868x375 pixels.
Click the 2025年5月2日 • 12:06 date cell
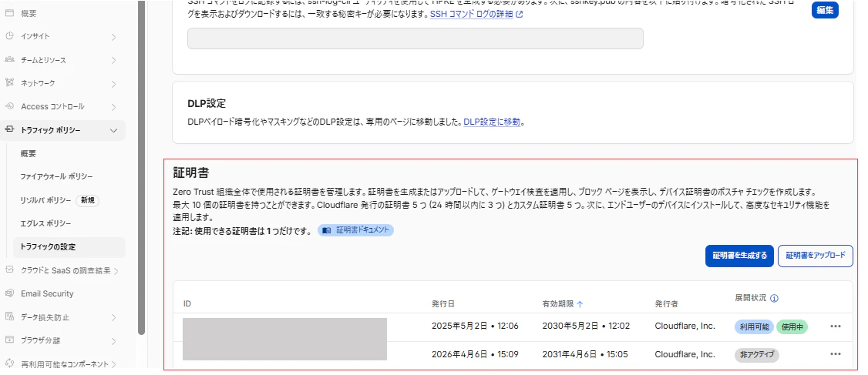click(x=475, y=326)
